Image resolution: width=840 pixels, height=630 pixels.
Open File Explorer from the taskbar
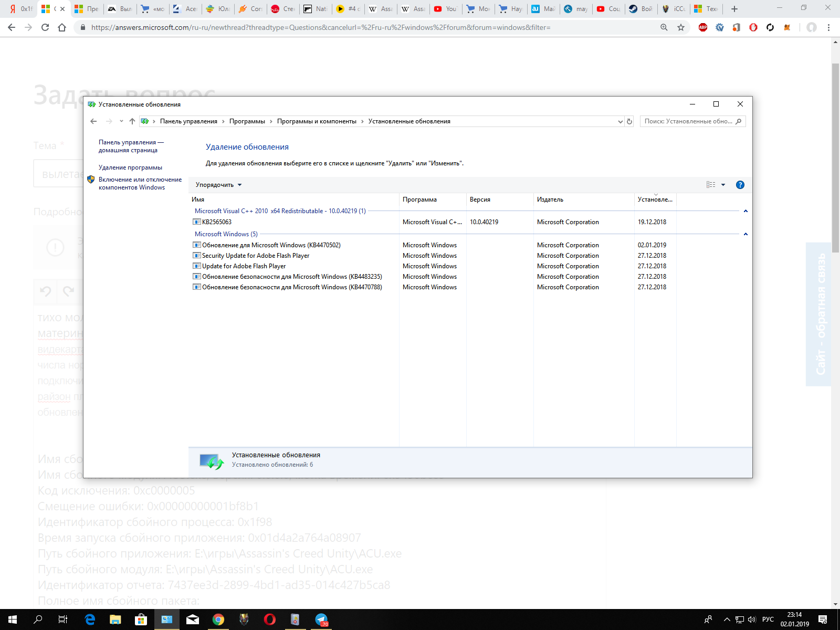point(115,619)
